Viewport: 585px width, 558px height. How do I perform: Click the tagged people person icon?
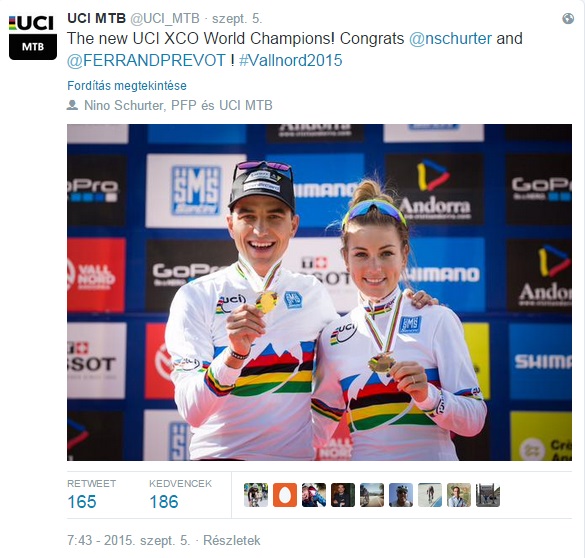72,105
